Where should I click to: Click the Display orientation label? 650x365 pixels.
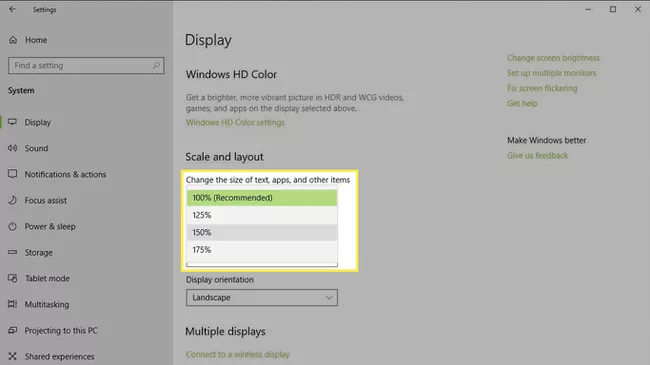tap(220, 280)
